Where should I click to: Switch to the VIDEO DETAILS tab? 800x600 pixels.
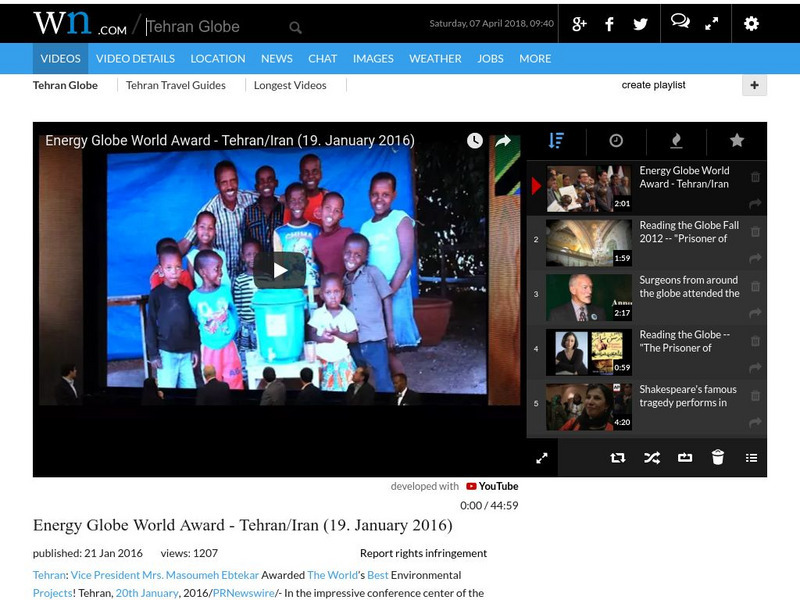(x=137, y=58)
